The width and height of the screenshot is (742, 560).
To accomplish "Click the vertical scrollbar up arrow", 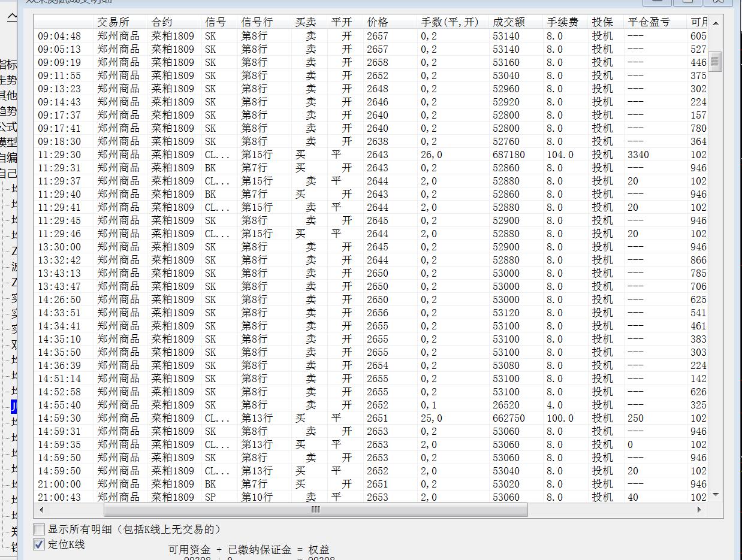I will click(715, 23).
